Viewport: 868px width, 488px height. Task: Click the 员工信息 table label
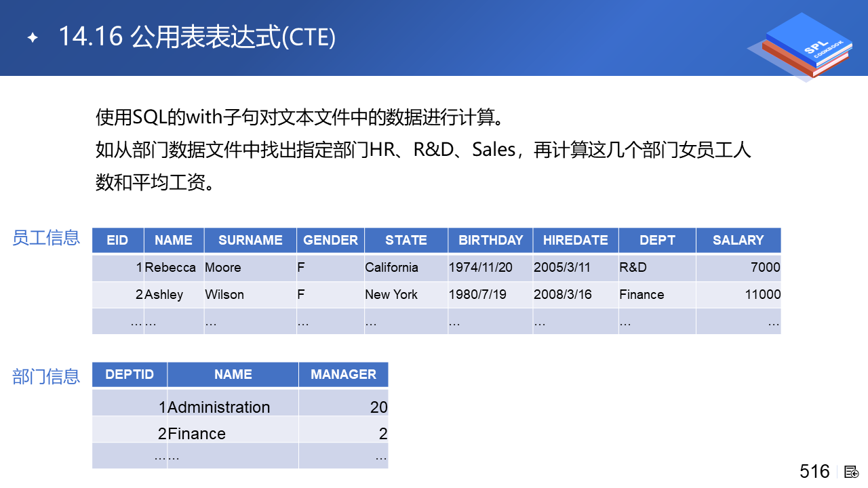(46, 238)
